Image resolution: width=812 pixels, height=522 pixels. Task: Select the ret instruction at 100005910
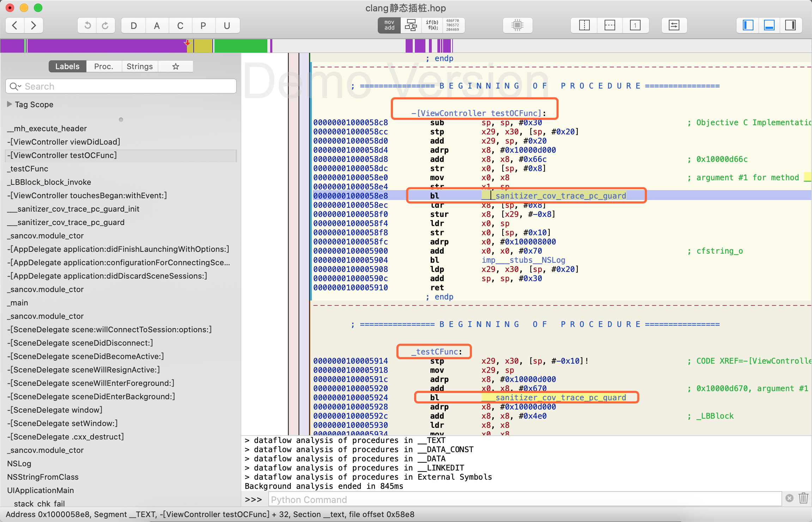437,287
